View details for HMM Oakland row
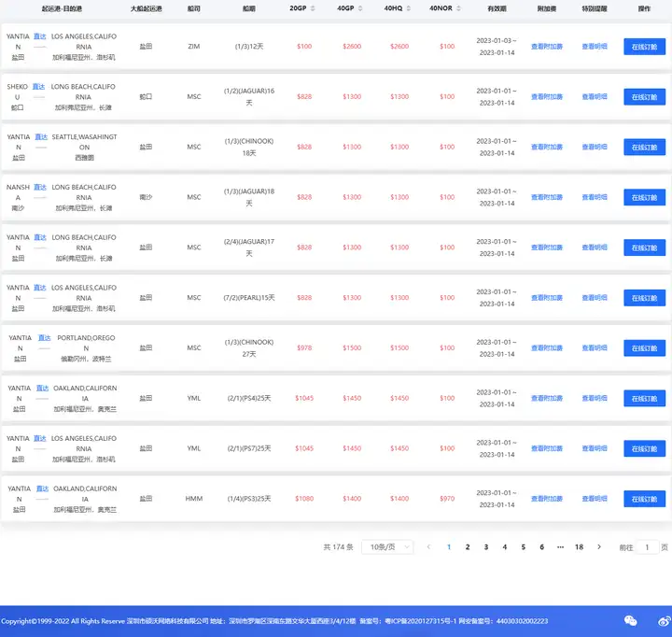The height and width of the screenshot is (637, 672). [595, 499]
